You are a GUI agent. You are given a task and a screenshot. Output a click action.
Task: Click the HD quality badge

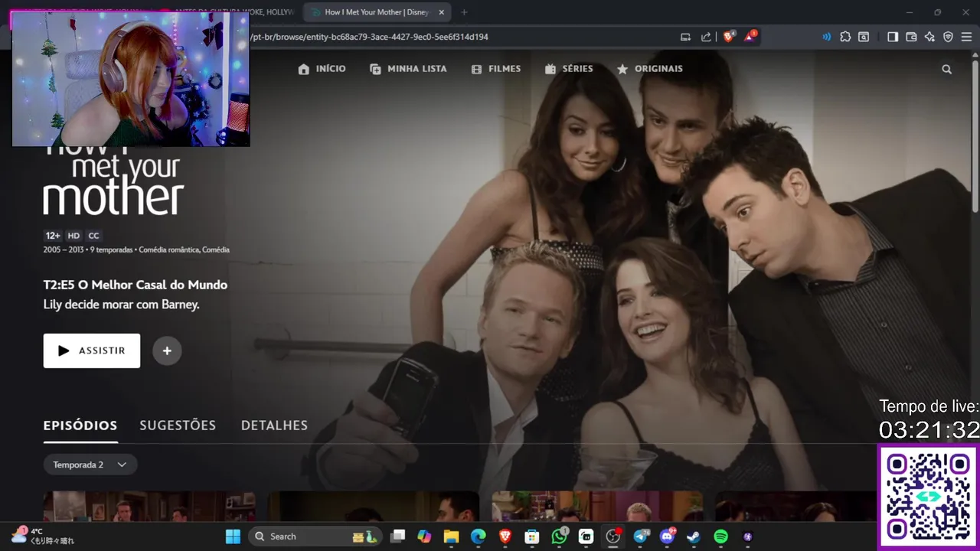coord(73,236)
